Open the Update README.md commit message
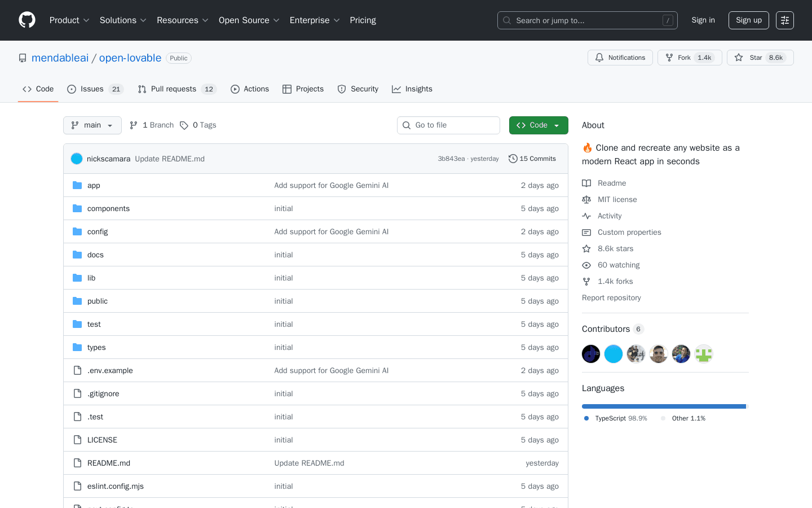 170,159
